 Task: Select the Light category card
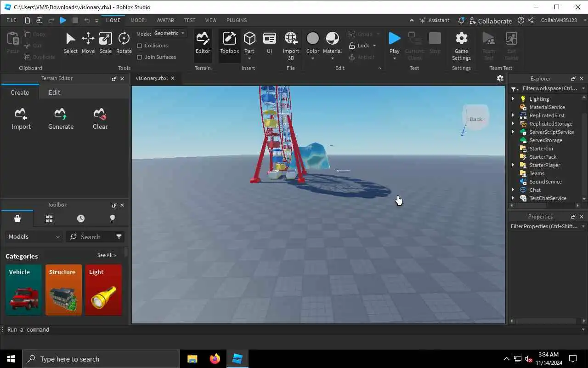tap(103, 290)
